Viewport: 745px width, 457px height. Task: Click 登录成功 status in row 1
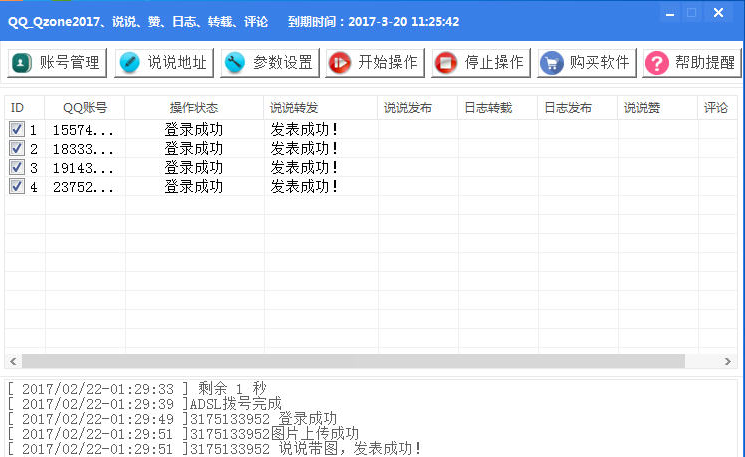tap(194, 129)
